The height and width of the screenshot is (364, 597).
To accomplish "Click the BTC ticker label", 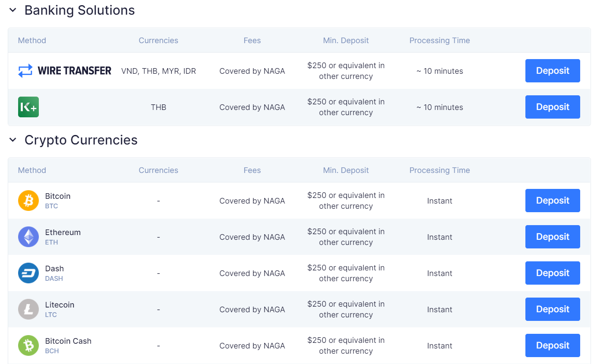I will click(x=51, y=206).
